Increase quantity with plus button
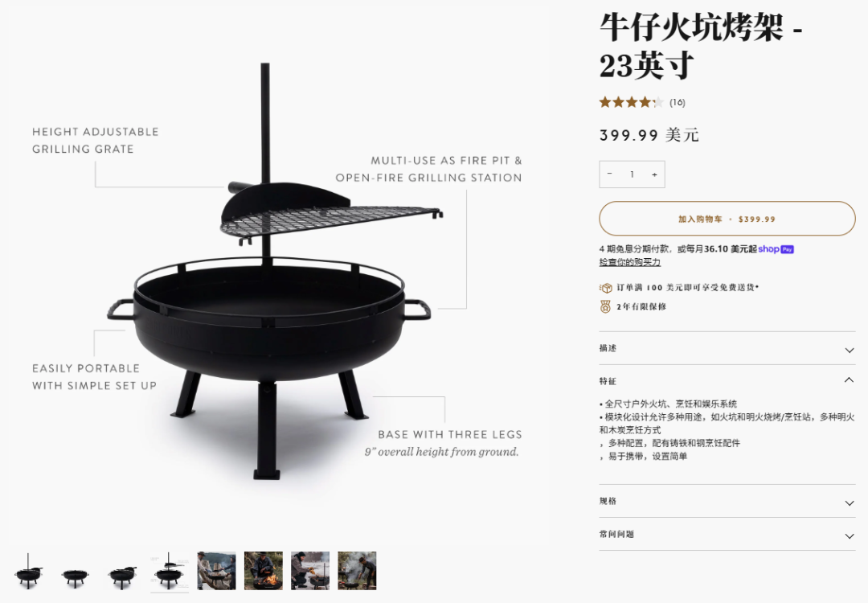 tap(654, 174)
